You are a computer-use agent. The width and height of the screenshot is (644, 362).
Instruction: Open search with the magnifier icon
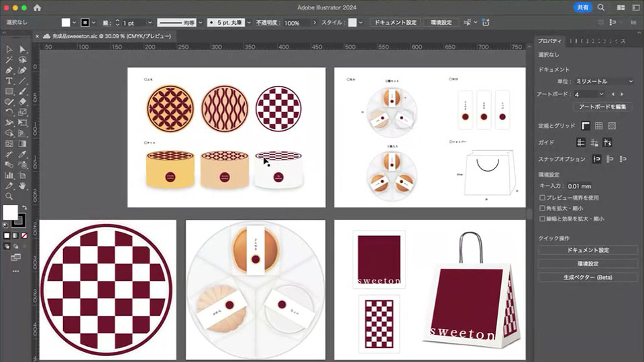point(601,7)
